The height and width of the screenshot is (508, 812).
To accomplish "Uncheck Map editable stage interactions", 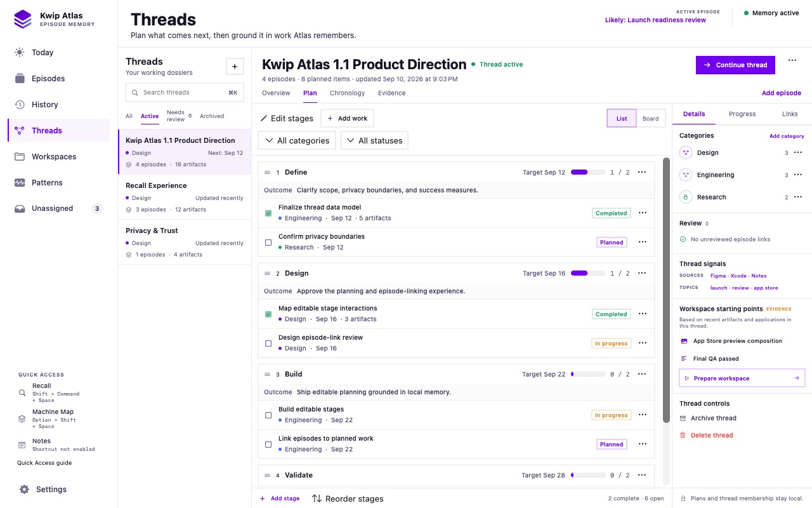I will [268, 314].
